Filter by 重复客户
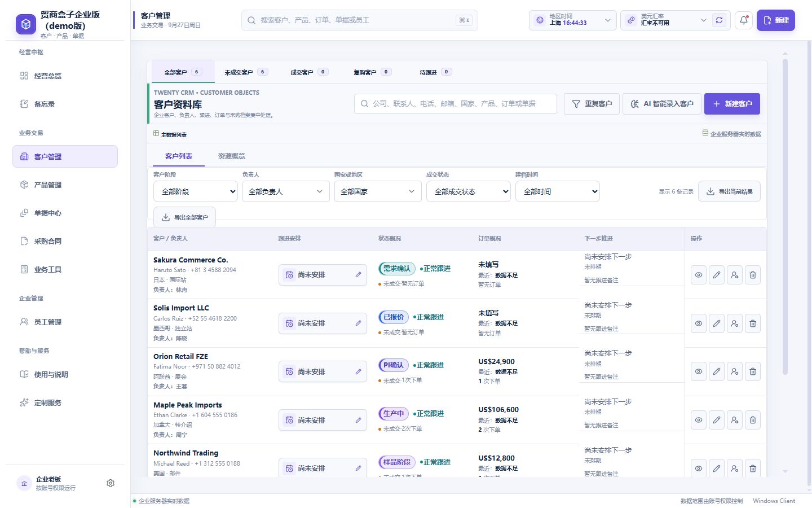 (x=592, y=104)
